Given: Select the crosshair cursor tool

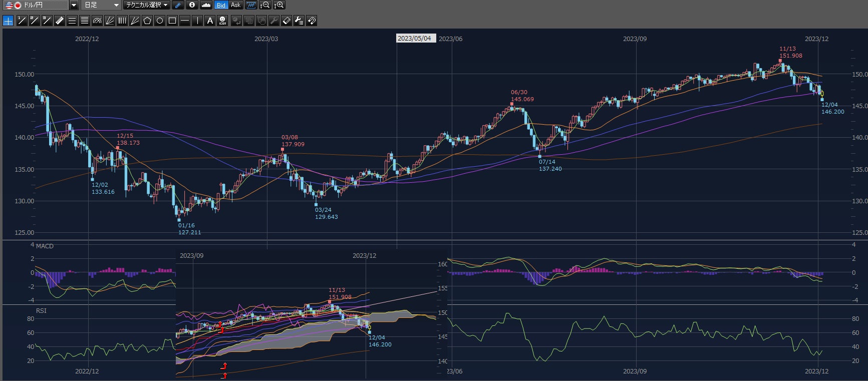Looking at the screenshot, I should point(8,21).
